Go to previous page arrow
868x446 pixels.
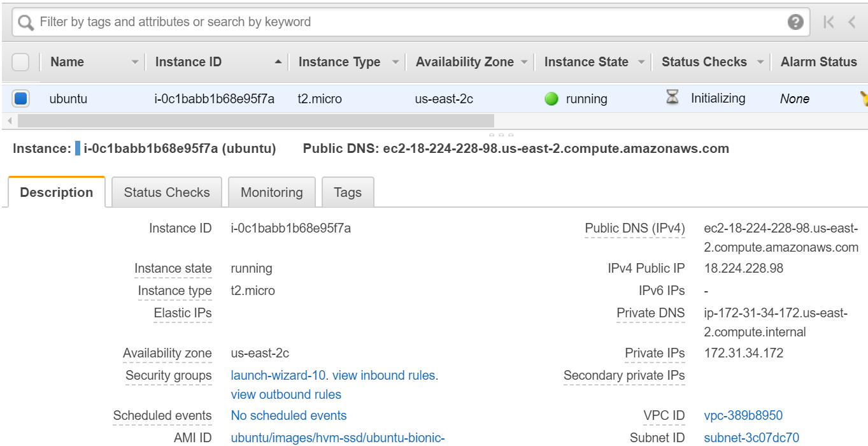click(852, 22)
